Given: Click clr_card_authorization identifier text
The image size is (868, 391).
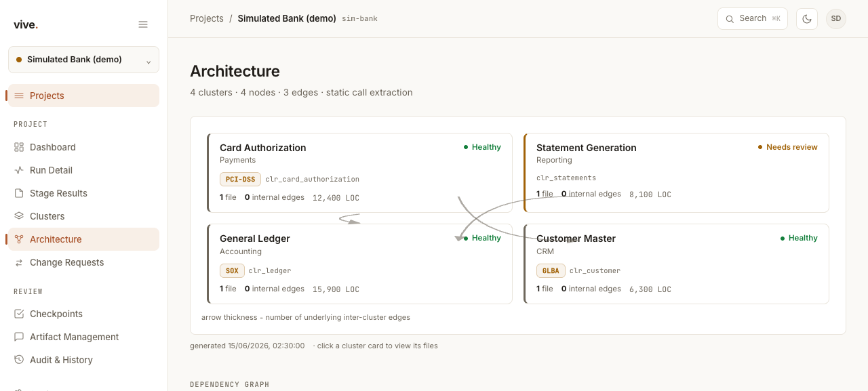Looking at the screenshot, I should pyautogui.click(x=313, y=179).
